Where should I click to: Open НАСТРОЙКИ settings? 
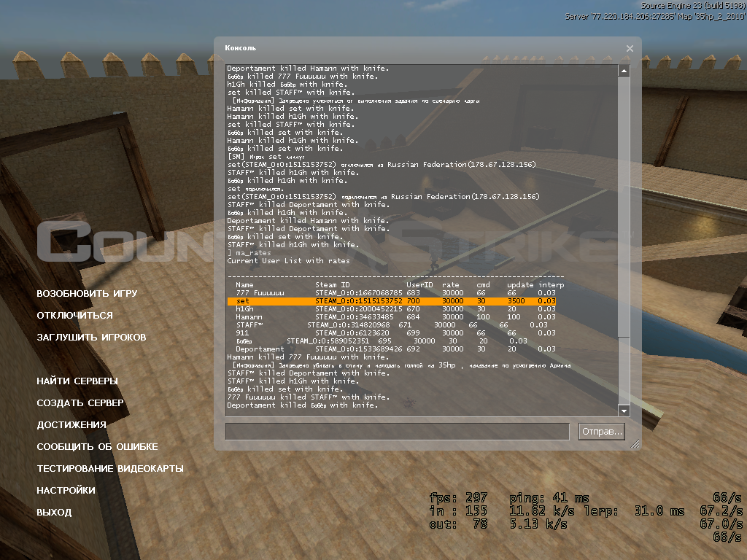pyautogui.click(x=66, y=491)
